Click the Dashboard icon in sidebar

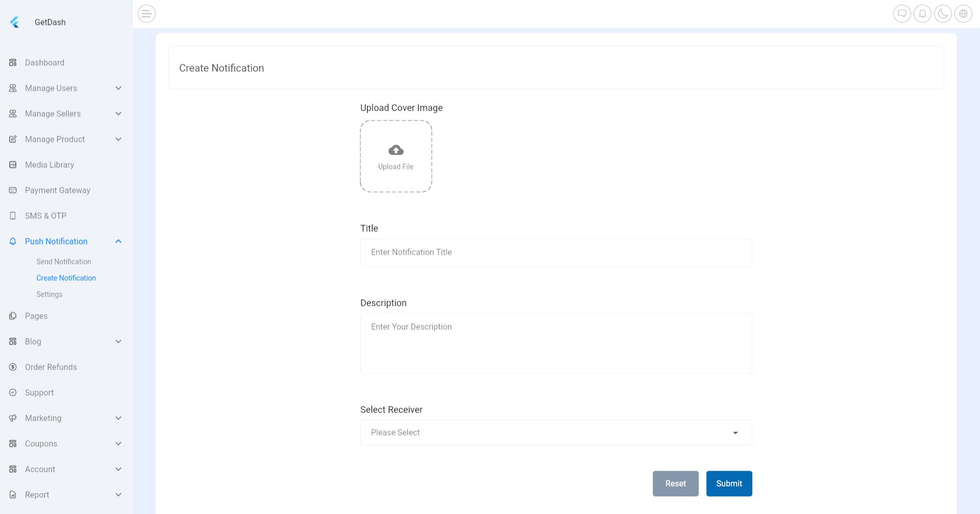click(12, 62)
